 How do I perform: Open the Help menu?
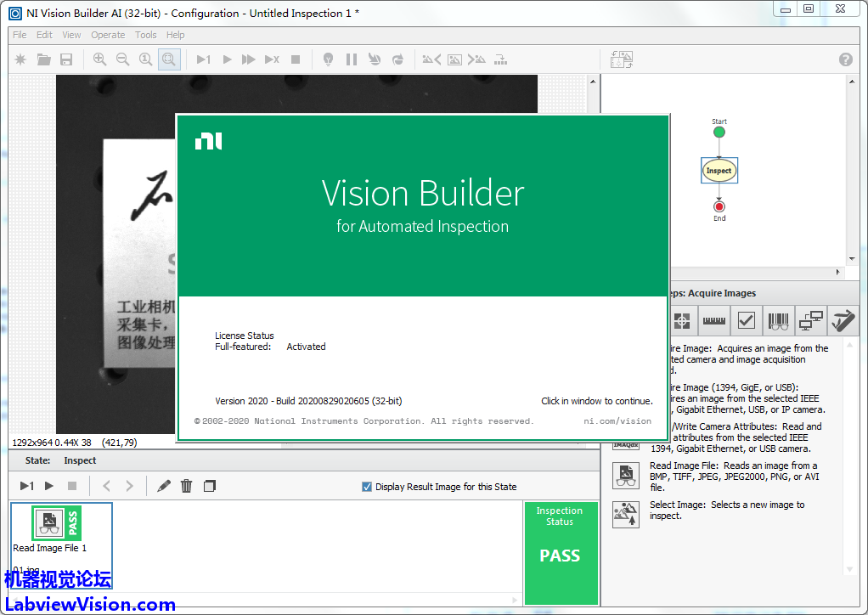pyautogui.click(x=176, y=35)
